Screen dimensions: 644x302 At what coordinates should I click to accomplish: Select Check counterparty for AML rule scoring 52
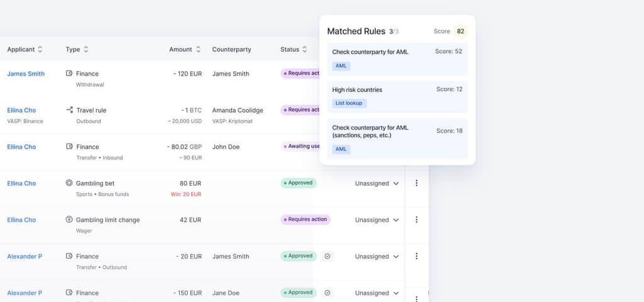pos(397,59)
